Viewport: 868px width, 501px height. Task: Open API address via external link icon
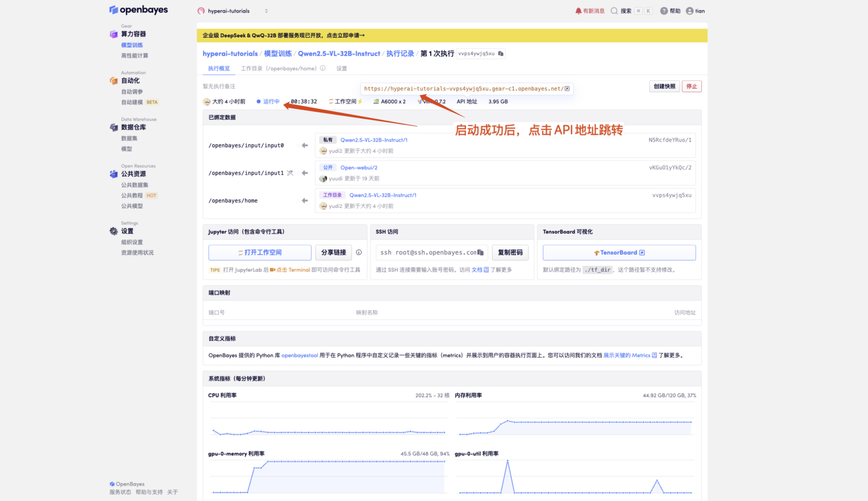[x=567, y=88]
